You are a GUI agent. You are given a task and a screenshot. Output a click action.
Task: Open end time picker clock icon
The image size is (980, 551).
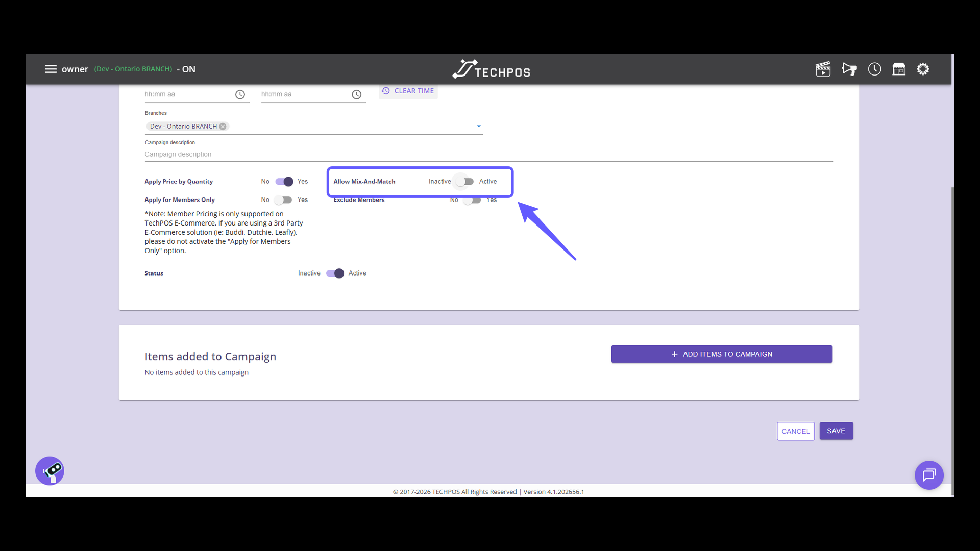coord(356,94)
